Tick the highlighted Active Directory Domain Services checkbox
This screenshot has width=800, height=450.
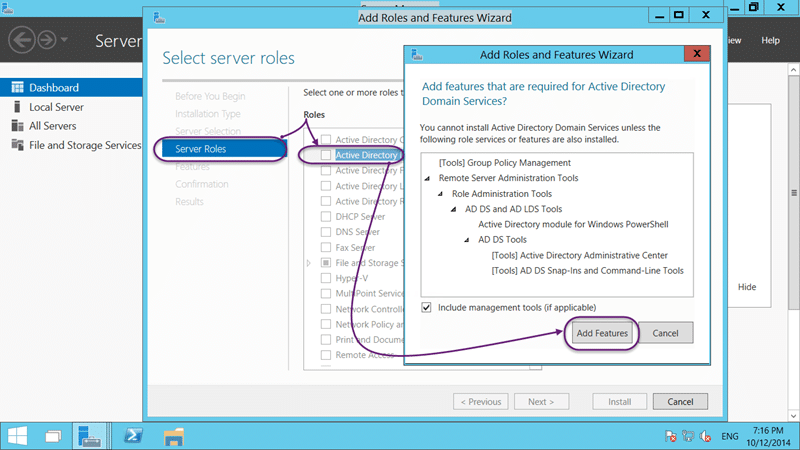[326, 155]
